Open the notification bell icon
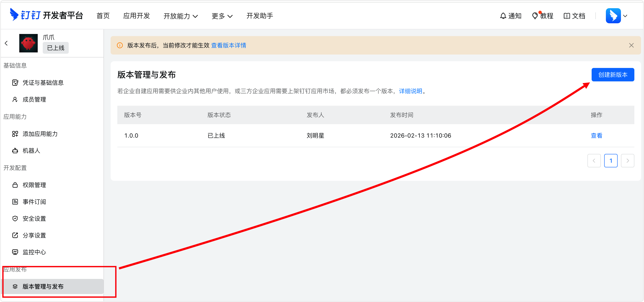Image resolution: width=644 pixels, height=302 pixels. click(503, 16)
